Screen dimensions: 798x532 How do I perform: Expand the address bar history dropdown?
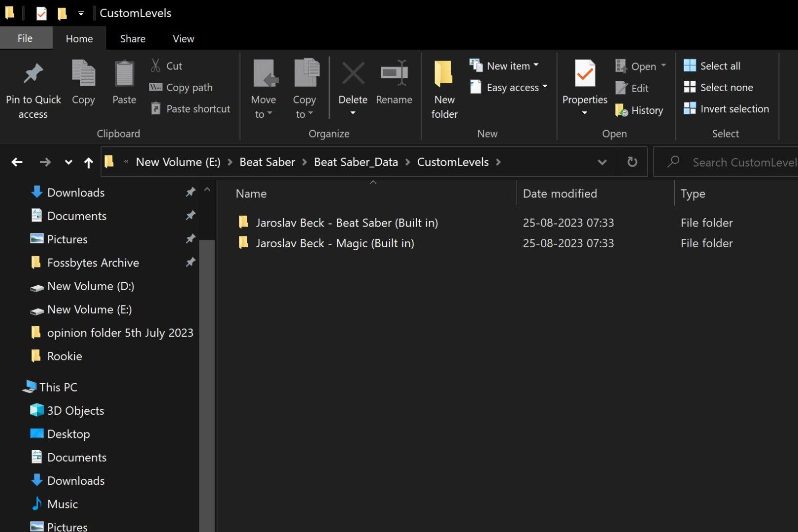click(x=602, y=162)
